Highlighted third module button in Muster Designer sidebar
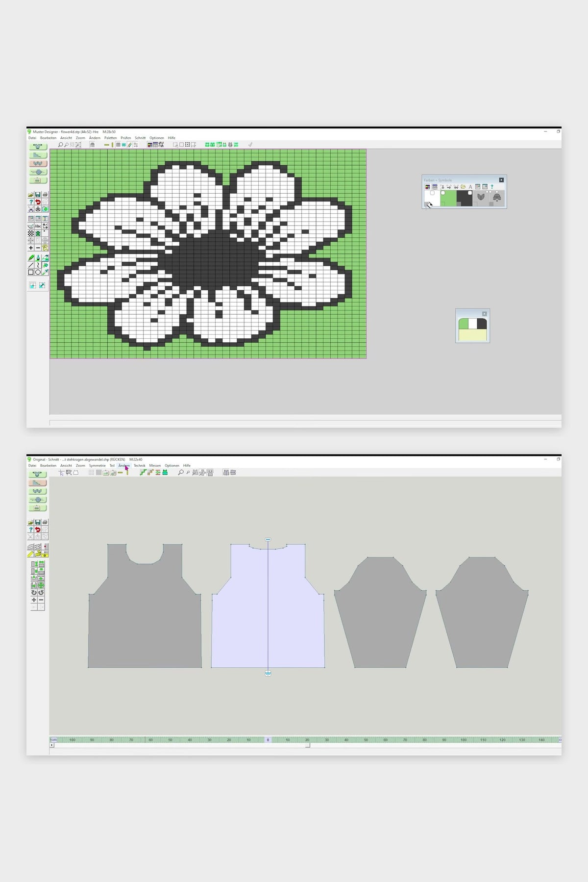This screenshot has width=588, height=882. (38, 163)
